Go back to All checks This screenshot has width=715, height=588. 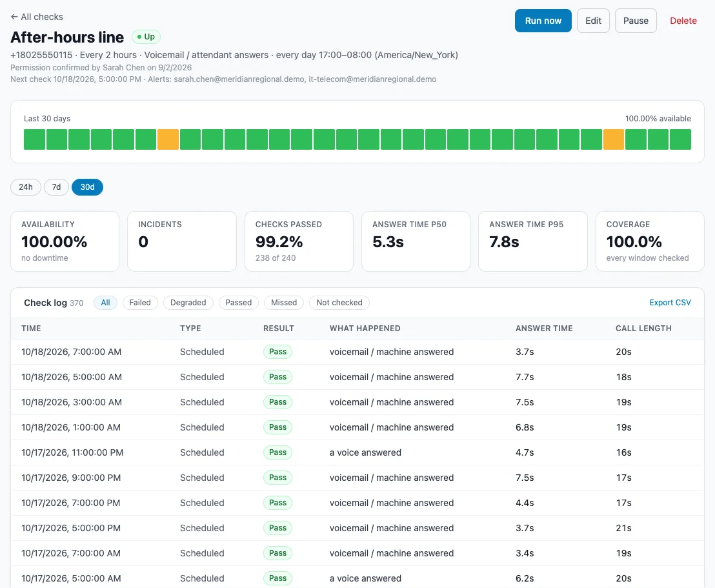[37, 17]
